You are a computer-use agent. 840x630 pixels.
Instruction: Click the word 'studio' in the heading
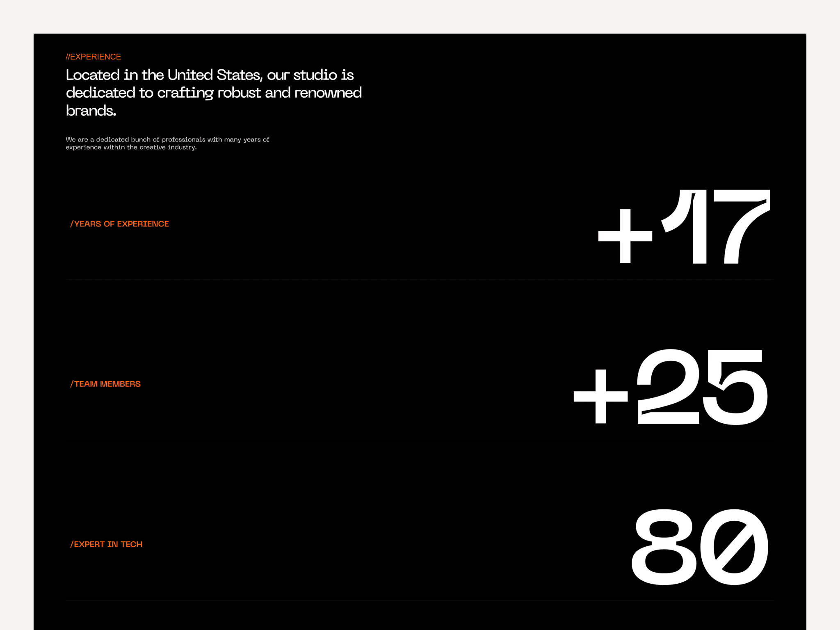pos(315,75)
